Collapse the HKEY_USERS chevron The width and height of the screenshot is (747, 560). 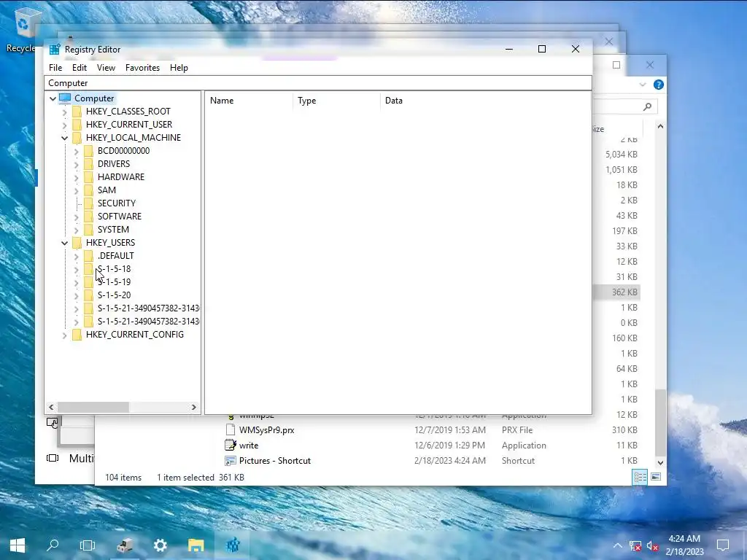click(x=64, y=243)
